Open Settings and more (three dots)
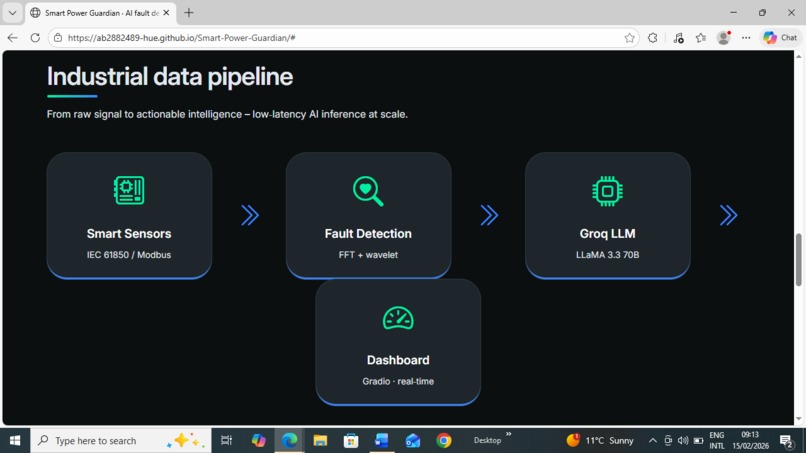This screenshot has width=806, height=453. [746, 38]
